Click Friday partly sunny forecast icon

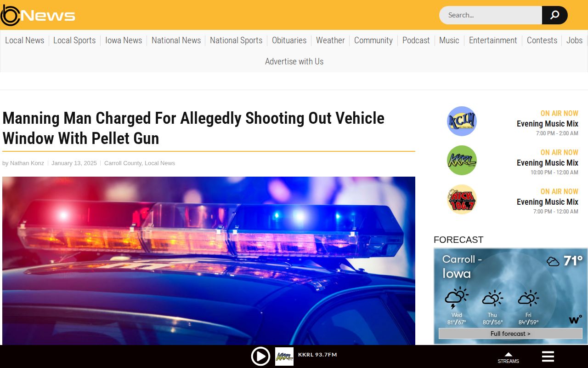(528, 299)
